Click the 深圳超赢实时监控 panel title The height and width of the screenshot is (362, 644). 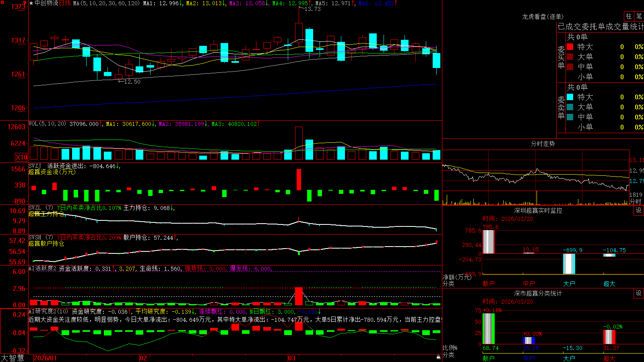click(538, 210)
